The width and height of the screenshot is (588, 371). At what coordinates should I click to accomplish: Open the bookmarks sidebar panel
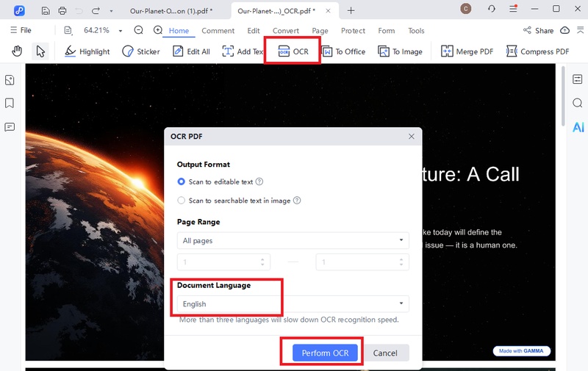(x=10, y=103)
